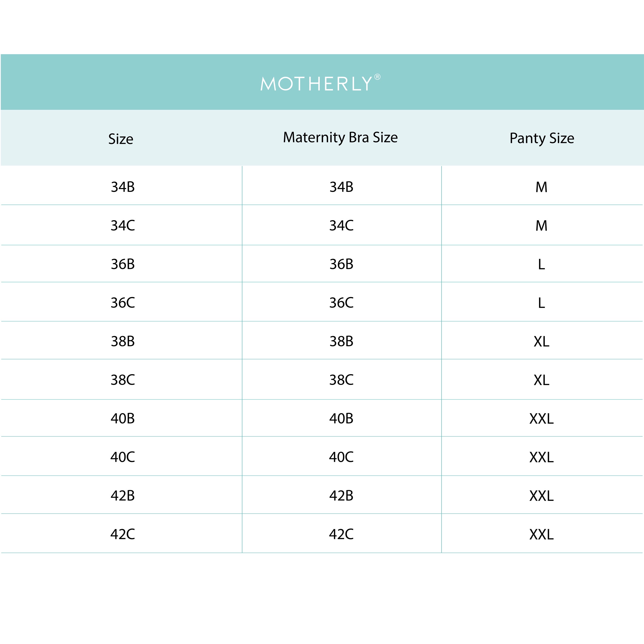The height and width of the screenshot is (644, 644).
Task: Click 42C in the Maternity Bra Size column
Action: pyautogui.click(x=341, y=534)
